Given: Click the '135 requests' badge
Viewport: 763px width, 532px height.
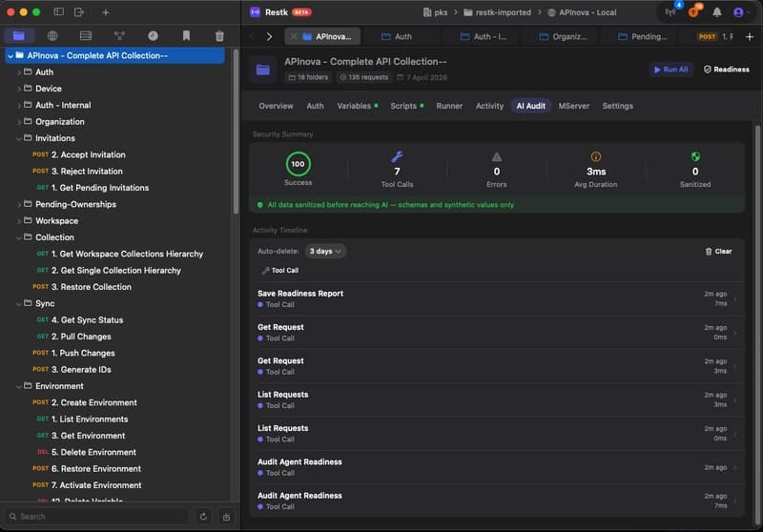Looking at the screenshot, I should click(364, 77).
